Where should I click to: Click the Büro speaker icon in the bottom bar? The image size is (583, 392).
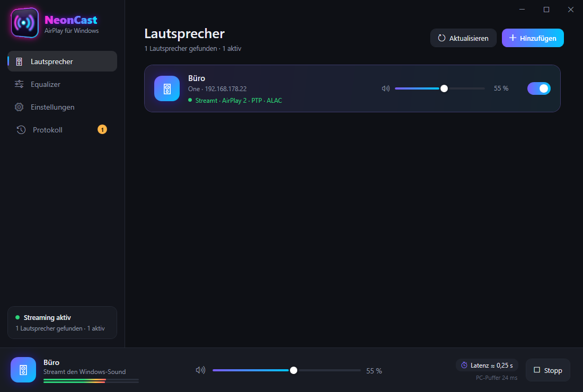coord(23,370)
